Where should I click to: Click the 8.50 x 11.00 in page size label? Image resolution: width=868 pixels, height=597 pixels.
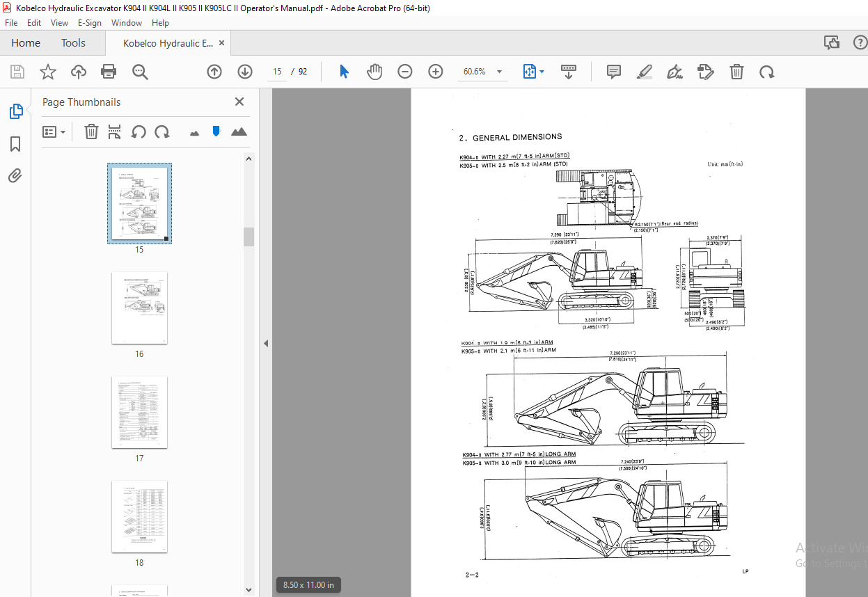308,585
